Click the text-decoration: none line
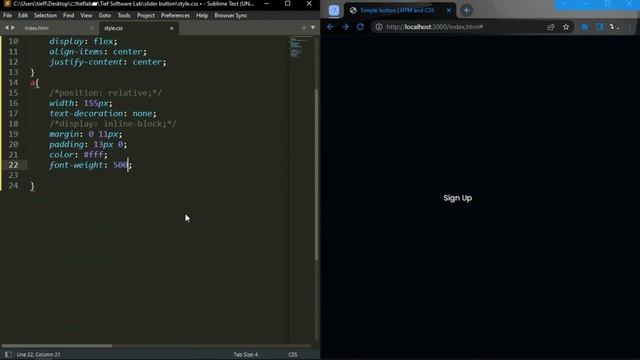Image resolution: width=640 pixels, height=360 pixels. (x=102, y=113)
